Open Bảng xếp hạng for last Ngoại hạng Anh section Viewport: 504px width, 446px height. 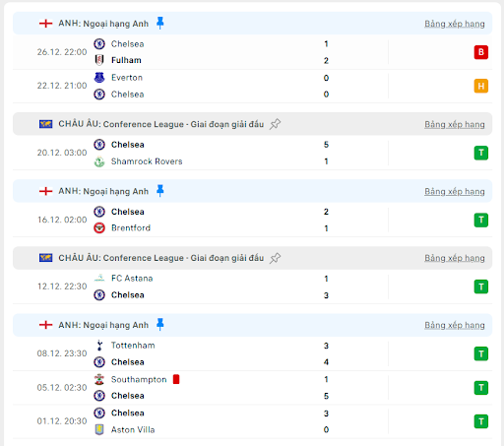click(x=455, y=325)
